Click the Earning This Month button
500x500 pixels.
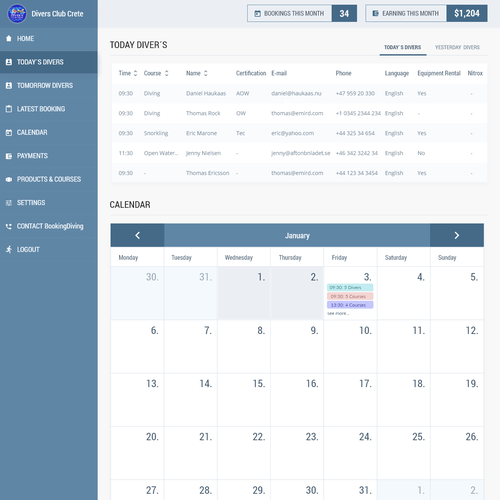(x=426, y=13)
